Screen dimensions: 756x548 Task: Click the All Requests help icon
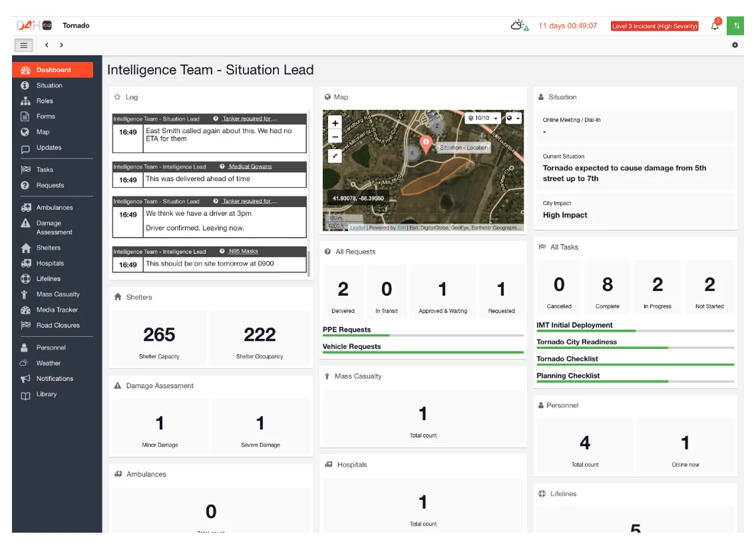[x=327, y=251]
